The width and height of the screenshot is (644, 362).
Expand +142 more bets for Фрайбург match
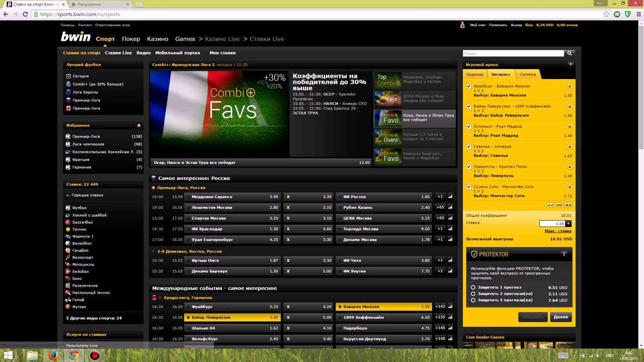tap(440, 307)
